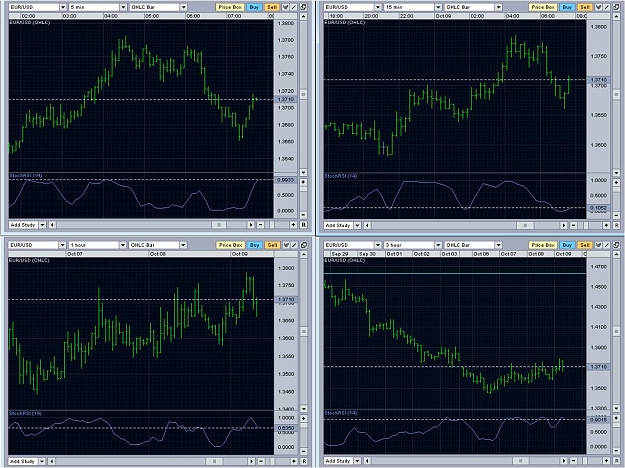625x468 pixels.
Task: Click Buy in the 5 min chart
Action: [254, 7]
